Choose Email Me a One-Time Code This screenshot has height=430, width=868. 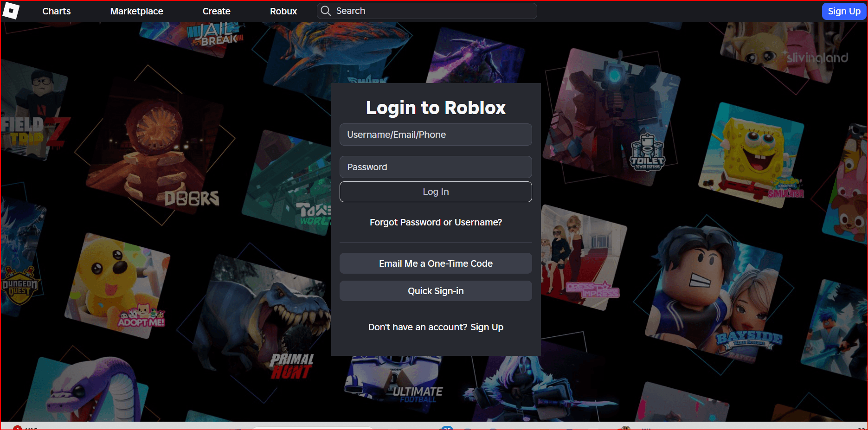pyautogui.click(x=435, y=263)
